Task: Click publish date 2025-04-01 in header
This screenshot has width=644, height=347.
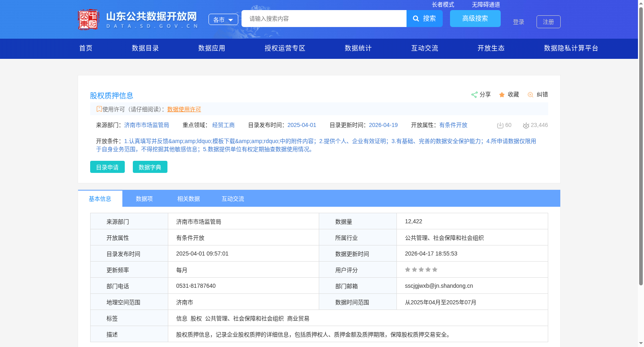Action: click(x=302, y=125)
